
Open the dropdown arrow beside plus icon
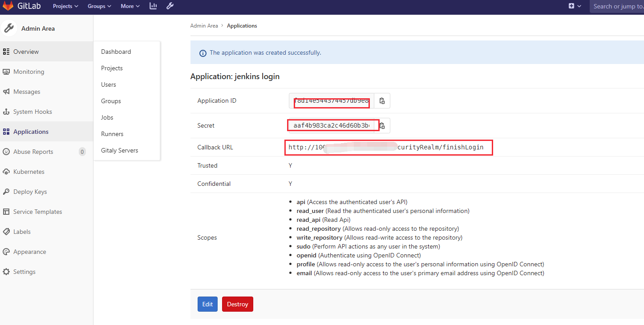579,6
